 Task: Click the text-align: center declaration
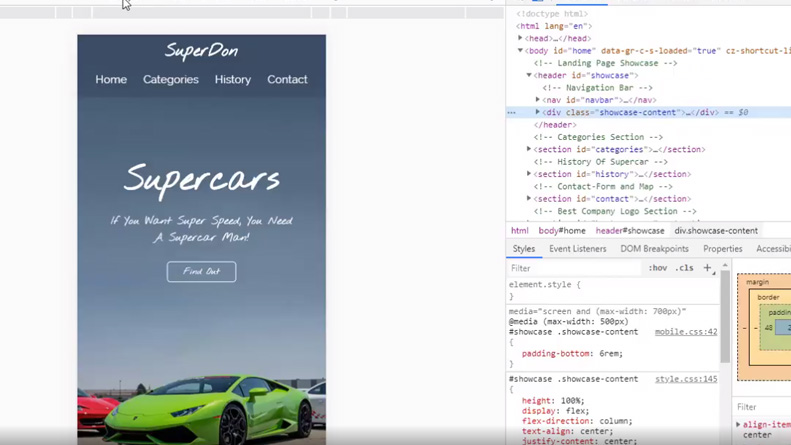pyautogui.click(x=567, y=431)
